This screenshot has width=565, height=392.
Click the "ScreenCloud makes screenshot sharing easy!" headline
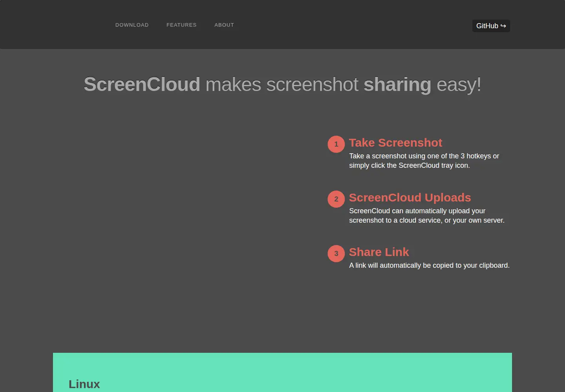pyautogui.click(x=282, y=84)
